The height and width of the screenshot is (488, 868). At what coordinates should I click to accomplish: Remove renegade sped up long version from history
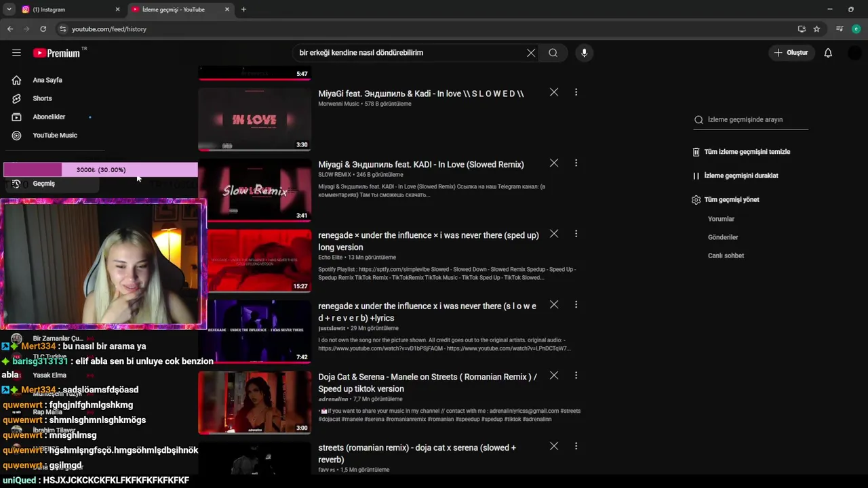tap(554, 234)
